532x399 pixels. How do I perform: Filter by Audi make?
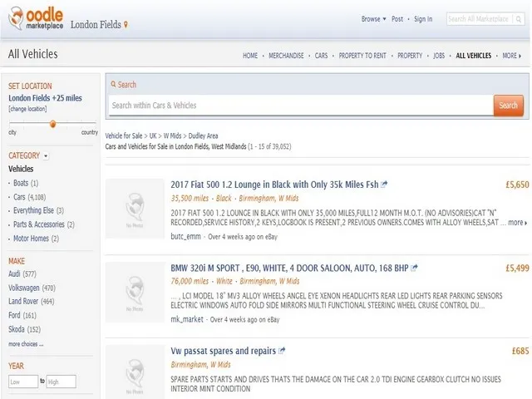[14, 273]
